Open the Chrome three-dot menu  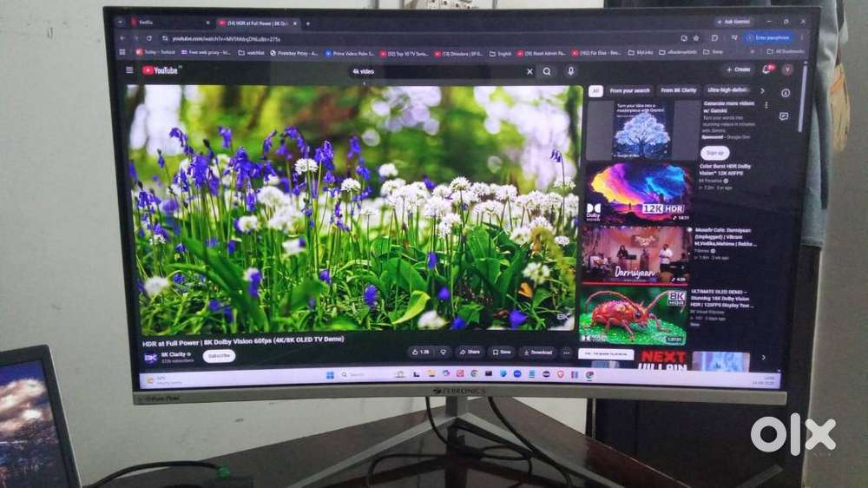(801, 37)
